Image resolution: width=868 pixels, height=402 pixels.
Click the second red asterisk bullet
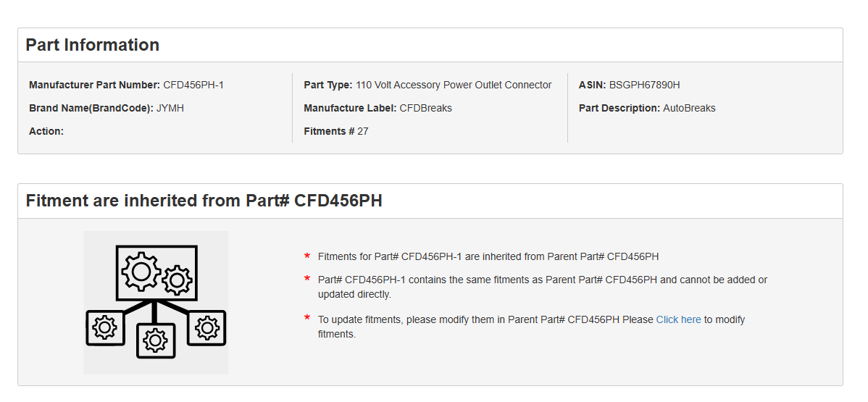(x=307, y=280)
